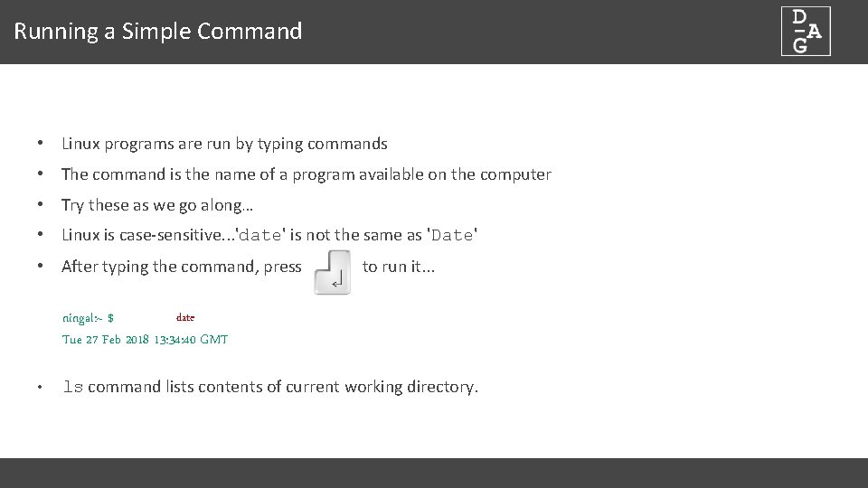Click the dark footer bar
The height and width of the screenshot is (488, 868).
click(x=434, y=473)
